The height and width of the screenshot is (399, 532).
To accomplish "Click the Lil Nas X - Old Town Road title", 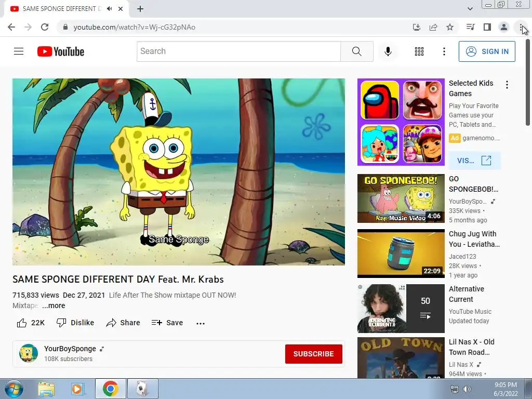I will click(472, 347).
